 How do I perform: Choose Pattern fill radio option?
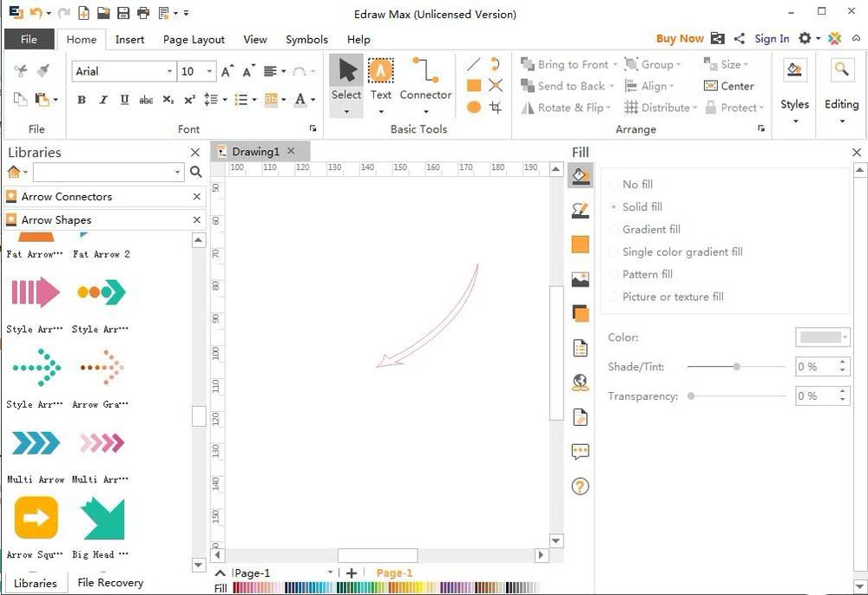point(615,275)
